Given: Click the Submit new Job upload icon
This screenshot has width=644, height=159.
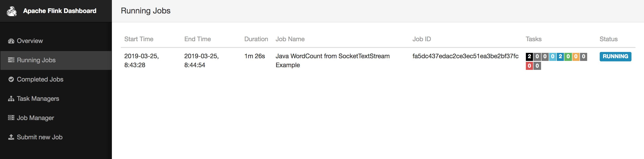Looking at the screenshot, I should [x=11, y=137].
